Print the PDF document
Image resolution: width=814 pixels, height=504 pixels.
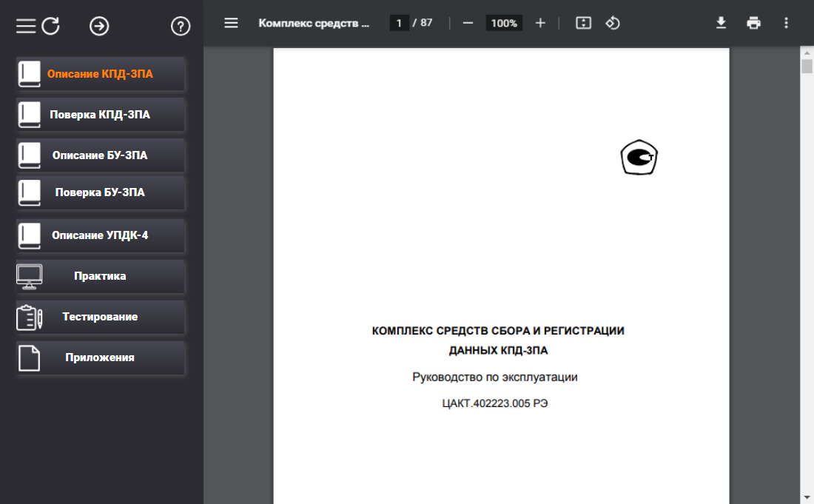pos(753,23)
